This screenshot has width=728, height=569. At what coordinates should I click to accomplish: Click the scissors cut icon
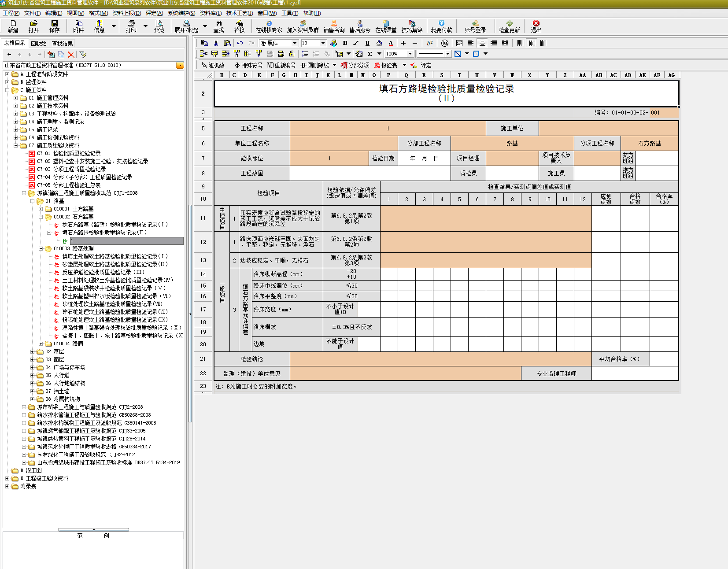click(x=216, y=43)
